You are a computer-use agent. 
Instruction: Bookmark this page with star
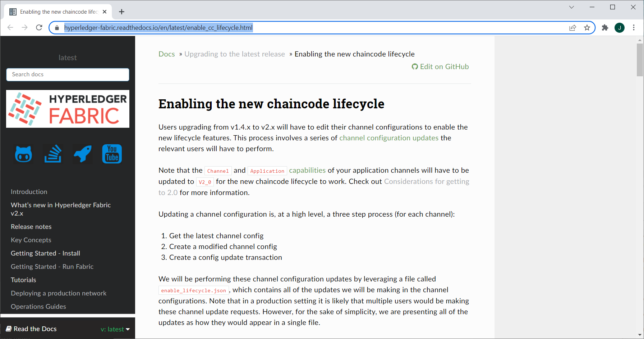pyautogui.click(x=587, y=28)
